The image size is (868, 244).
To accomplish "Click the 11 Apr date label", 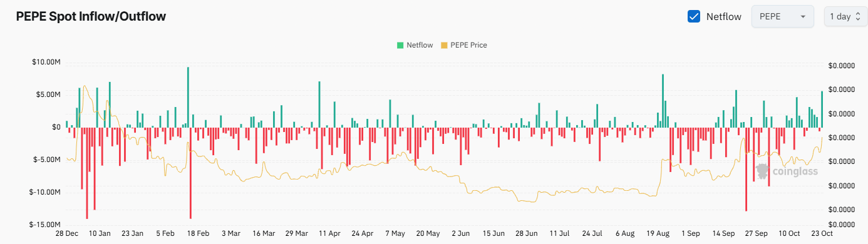I will point(329,233).
